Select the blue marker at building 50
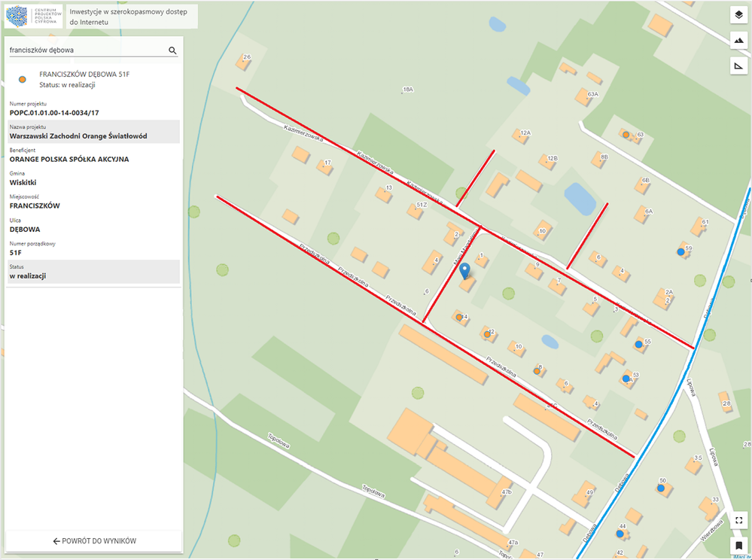The height and width of the screenshot is (560, 752). [x=660, y=488]
